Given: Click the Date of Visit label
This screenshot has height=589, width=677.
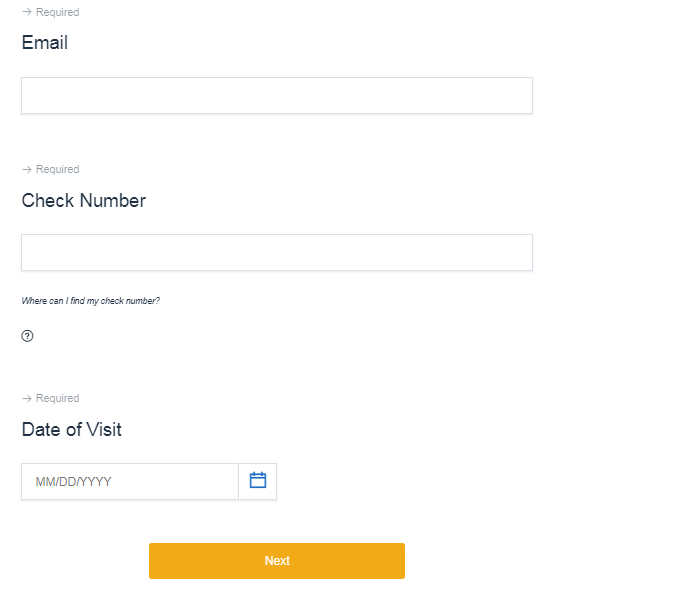Looking at the screenshot, I should [72, 430].
